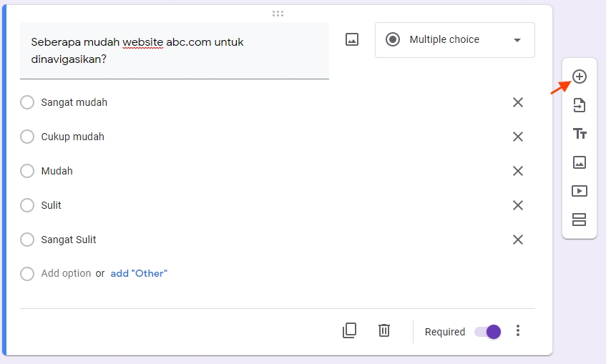Add a title and description
Viewport: 606px width, 364px height.
coord(580,134)
